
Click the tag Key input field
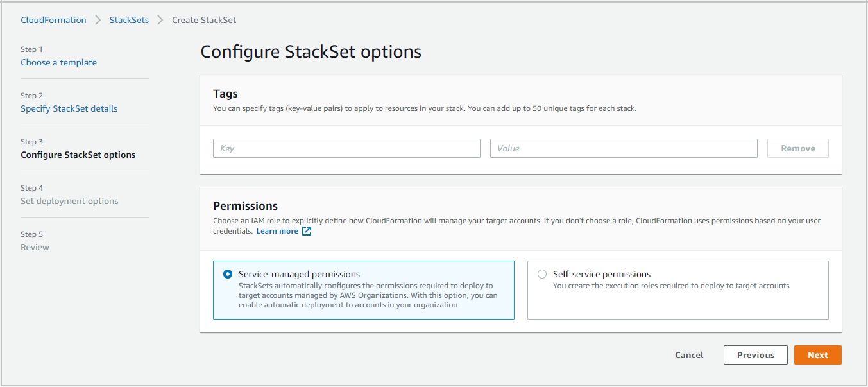point(346,148)
